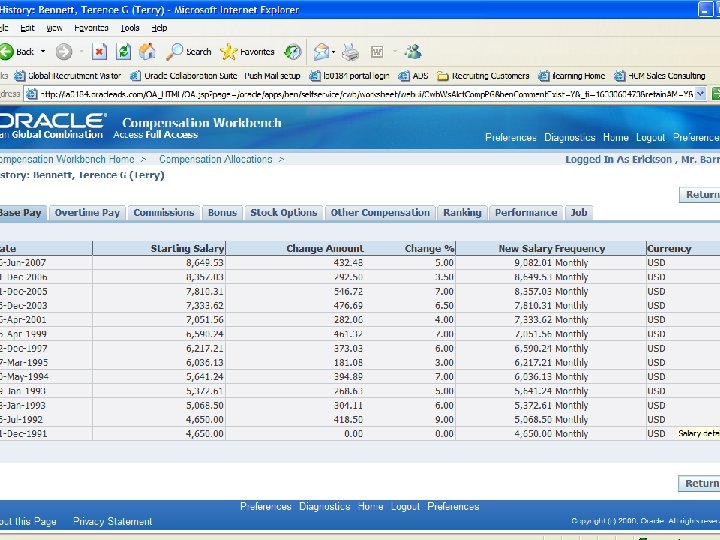720x540 pixels.
Task: Go to Compensation Allocations breadcrumb
Action: (x=216, y=159)
